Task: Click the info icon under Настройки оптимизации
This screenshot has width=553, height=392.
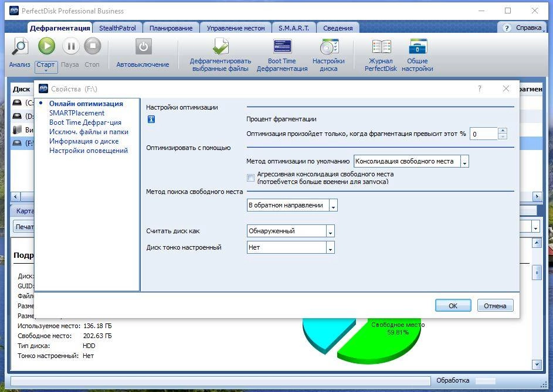Action: coord(151,119)
